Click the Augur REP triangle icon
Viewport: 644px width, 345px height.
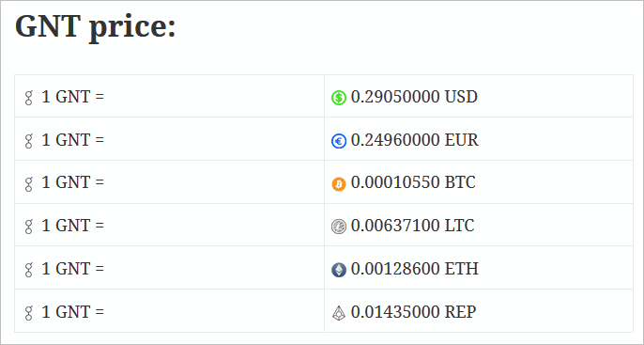[339, 313]
